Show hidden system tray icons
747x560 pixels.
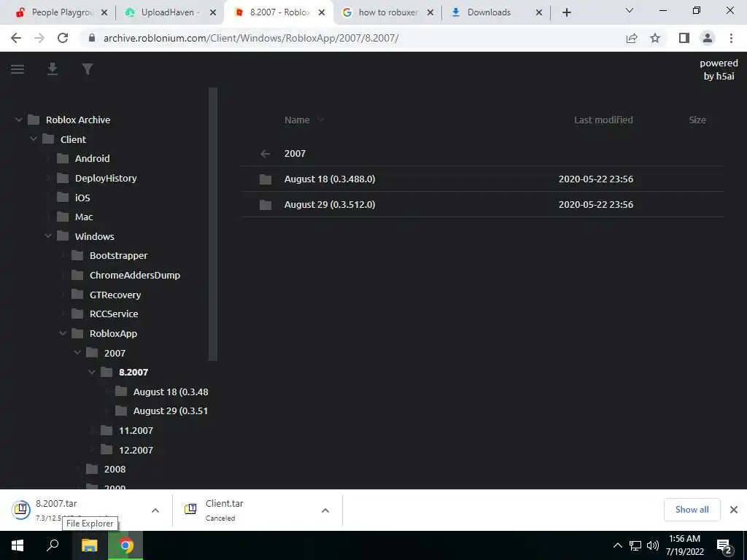(x=617, y=545)
